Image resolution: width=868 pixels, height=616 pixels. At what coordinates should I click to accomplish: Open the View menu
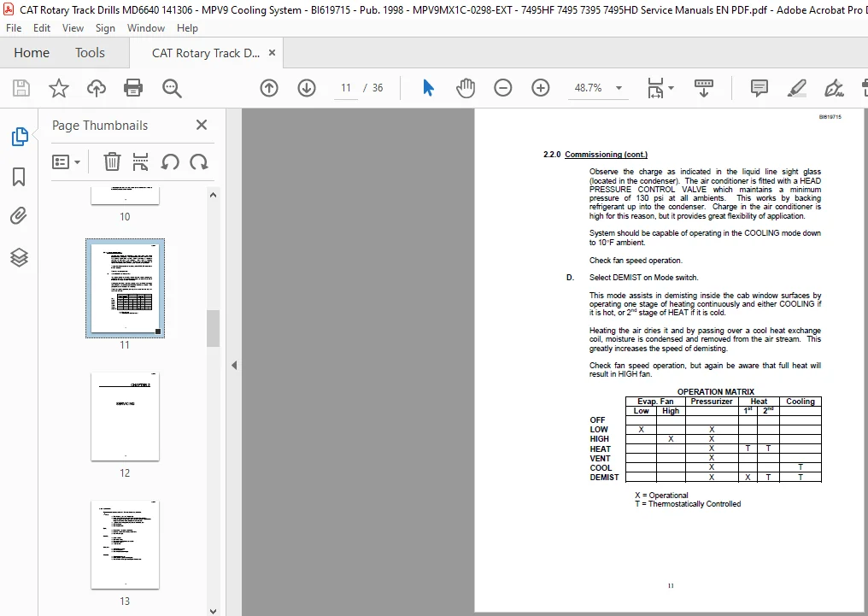73,27
